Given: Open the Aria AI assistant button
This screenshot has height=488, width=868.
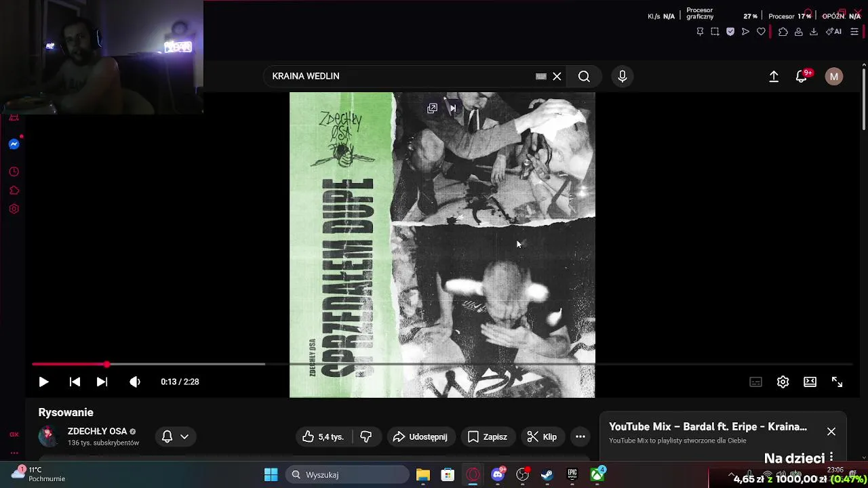Looking at the screenshot, I should [x=833, y=32].
